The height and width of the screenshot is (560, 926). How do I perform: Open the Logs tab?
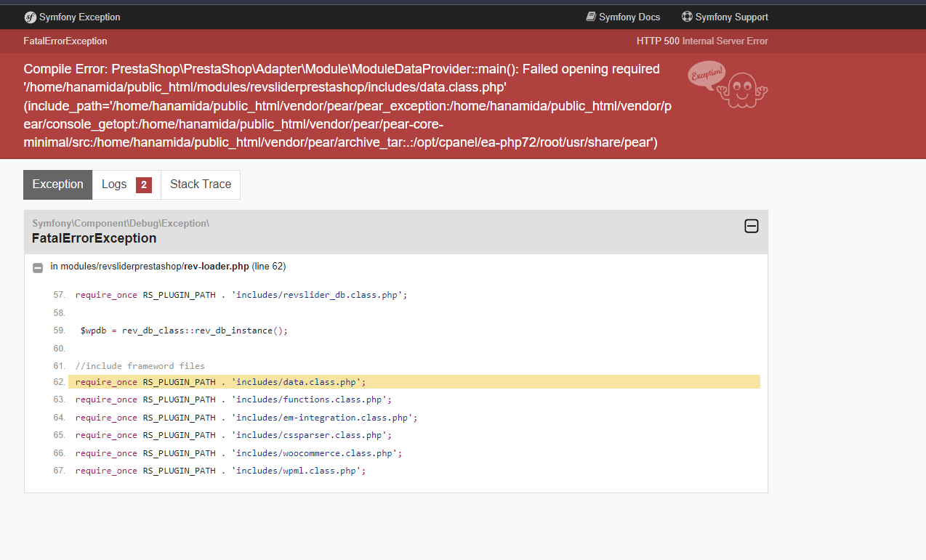point(126,184)
